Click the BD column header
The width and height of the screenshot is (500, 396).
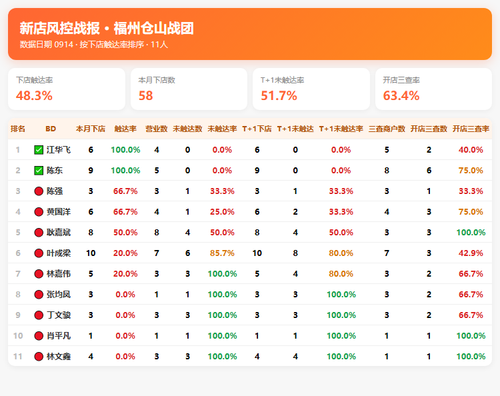coord(51,129)
